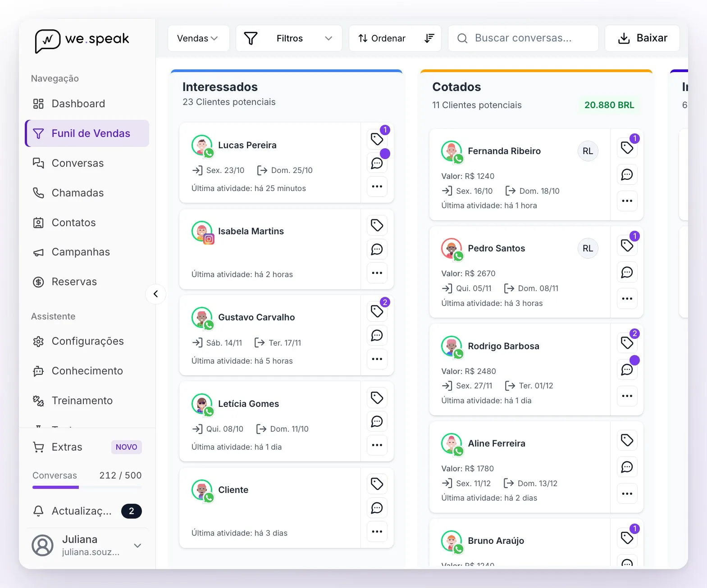Expand the Filtros dropdown
This screenshot has height=588, width=707.
pos(289,38)
